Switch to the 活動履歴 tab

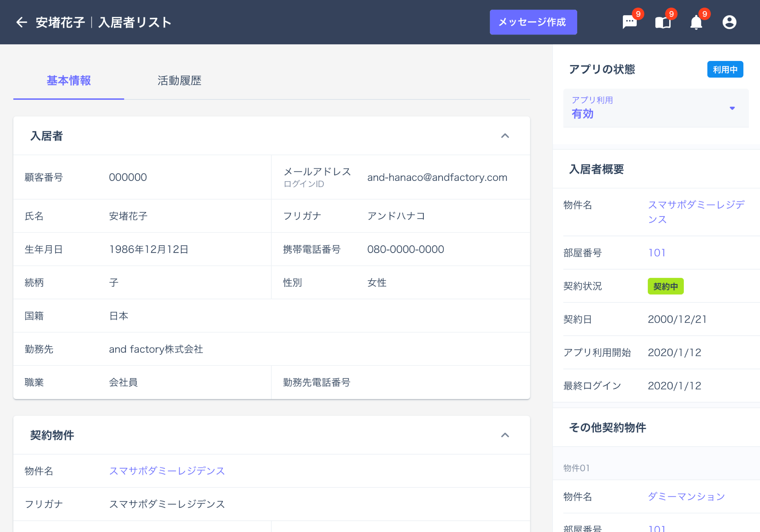tap(179, 80)
